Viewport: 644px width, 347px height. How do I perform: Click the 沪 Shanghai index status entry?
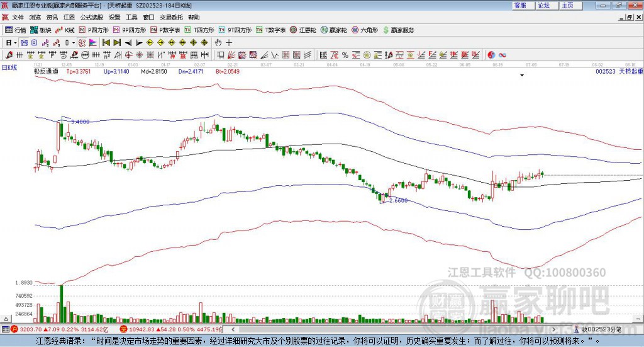[58, 329]
